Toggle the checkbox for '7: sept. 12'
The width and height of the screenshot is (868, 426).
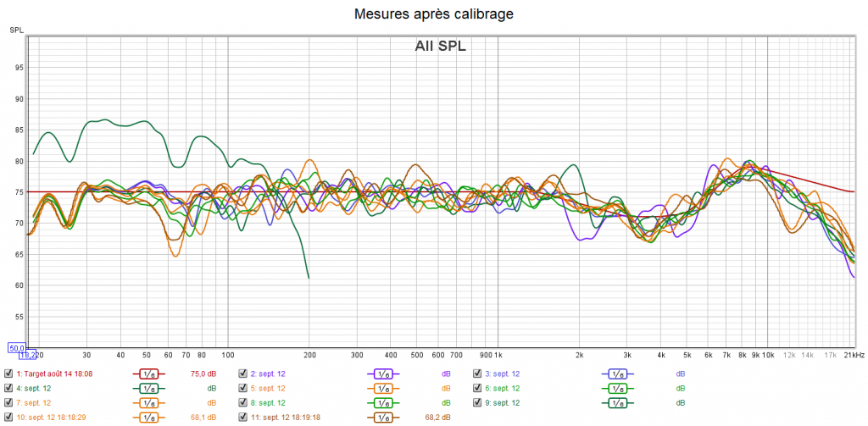pyautogui.click(x=8, y=402)
